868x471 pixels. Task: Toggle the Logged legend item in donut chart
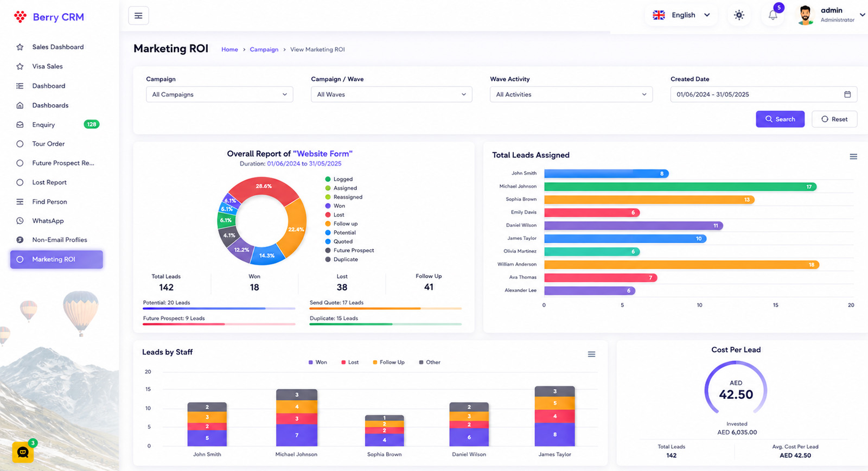click(x=339, y=179)
